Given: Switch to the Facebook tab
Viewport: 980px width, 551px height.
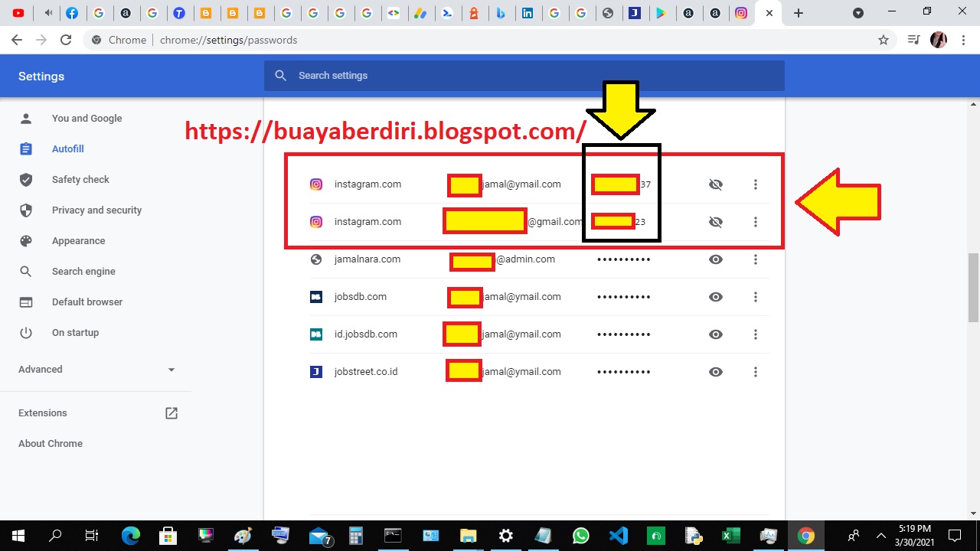Looking at the screenshot, I should 71,13.
